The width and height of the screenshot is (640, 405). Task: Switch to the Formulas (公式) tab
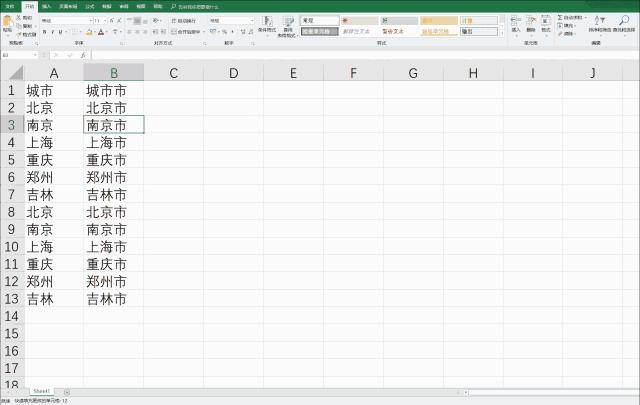tap(90, 7)
